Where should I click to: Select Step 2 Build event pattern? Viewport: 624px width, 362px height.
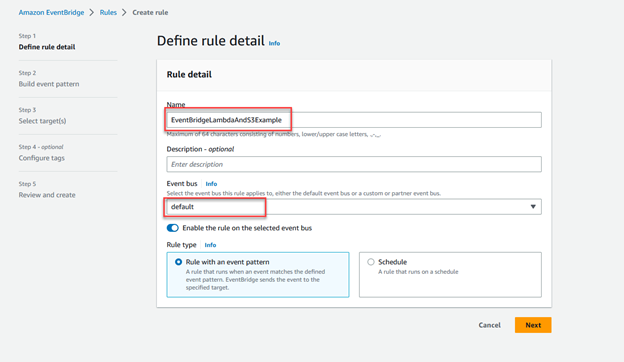(49, 84)
